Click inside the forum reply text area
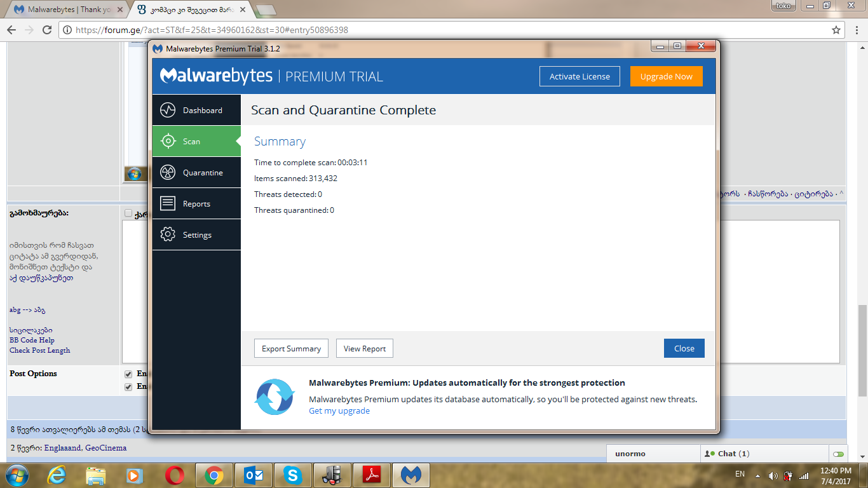868x488 pixels. (481, 292)
